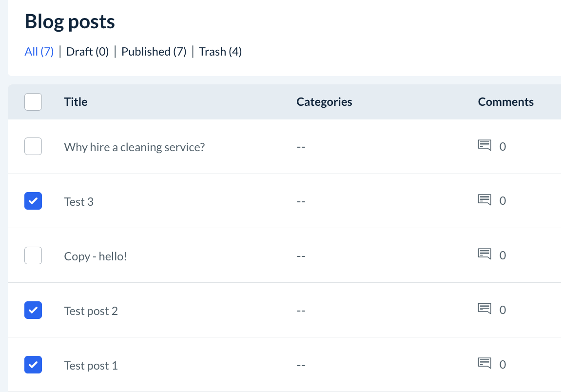Image resolution: width=561 pixels, height=392 pixels.
Task: Check the Why hire a cleaning service box
Action: click(x=33, y=146)
